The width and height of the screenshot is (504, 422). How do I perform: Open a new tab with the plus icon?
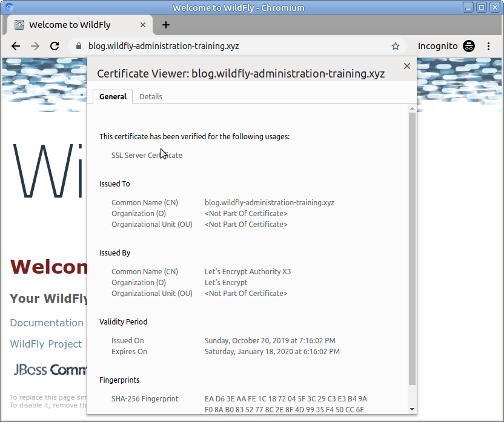click(x=166, y=25)
